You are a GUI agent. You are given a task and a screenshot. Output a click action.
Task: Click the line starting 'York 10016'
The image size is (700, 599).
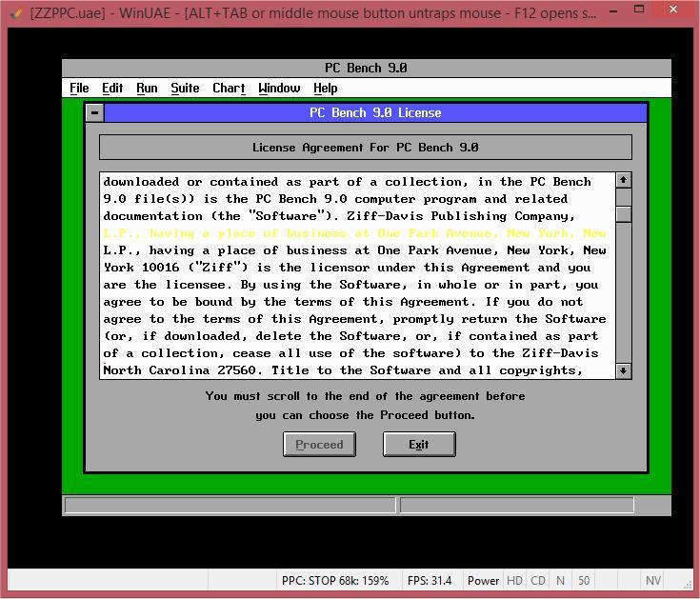[x=347, y=268]
